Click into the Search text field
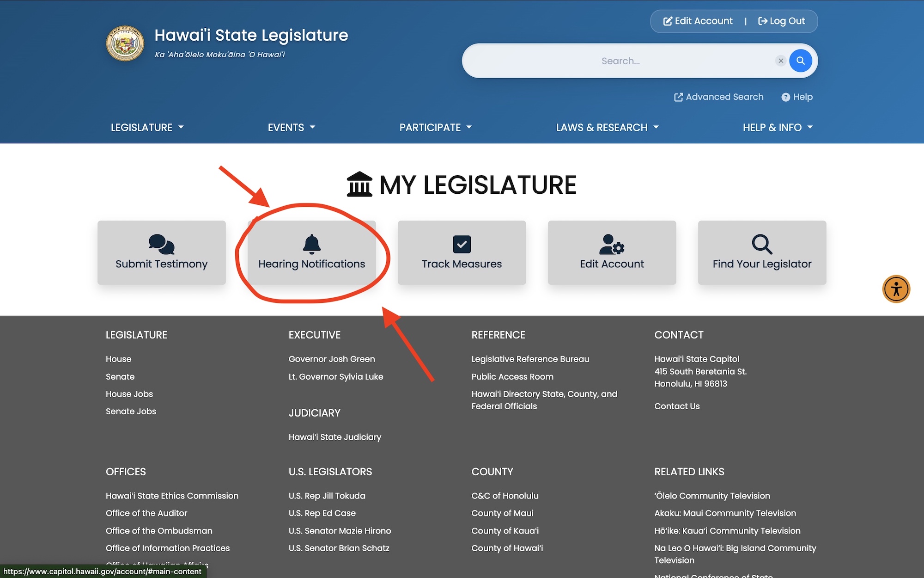The height and width of the screenshot is (578, 924). click(x=619, y=61)
